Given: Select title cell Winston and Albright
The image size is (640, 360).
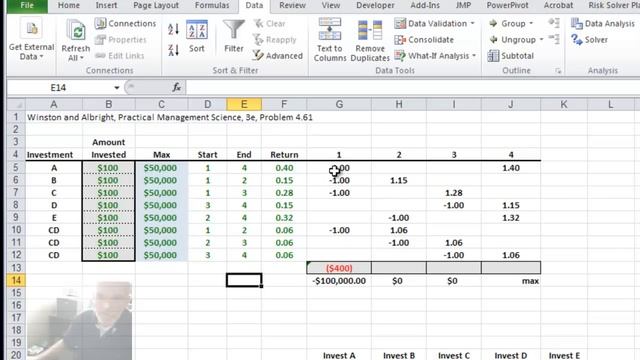Looking at the screenshot, I should pyautogui.click(x=170, y=118).
